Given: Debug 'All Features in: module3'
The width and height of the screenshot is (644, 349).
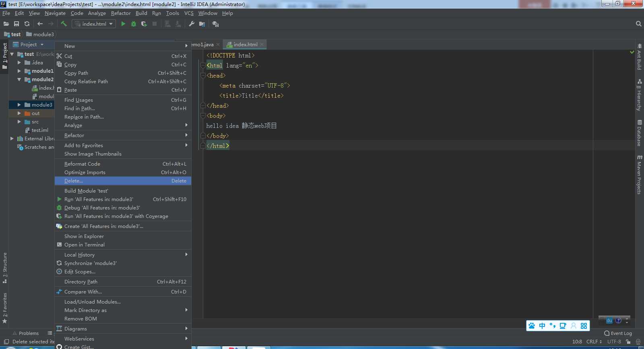Looking at the screenshot, I should coord(123,208).
